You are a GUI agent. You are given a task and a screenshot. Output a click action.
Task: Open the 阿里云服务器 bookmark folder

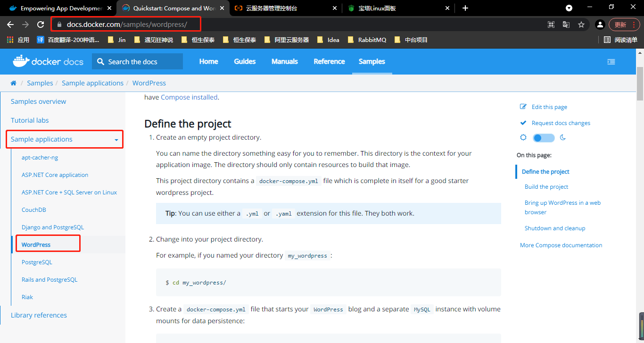[x=287, y=40]
